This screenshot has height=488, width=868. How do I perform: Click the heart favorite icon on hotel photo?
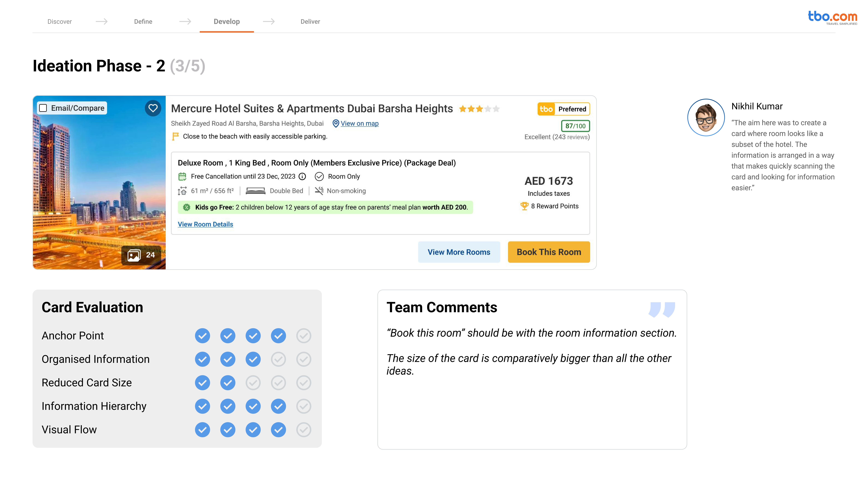pyautogui.click(x=153, y=108)
